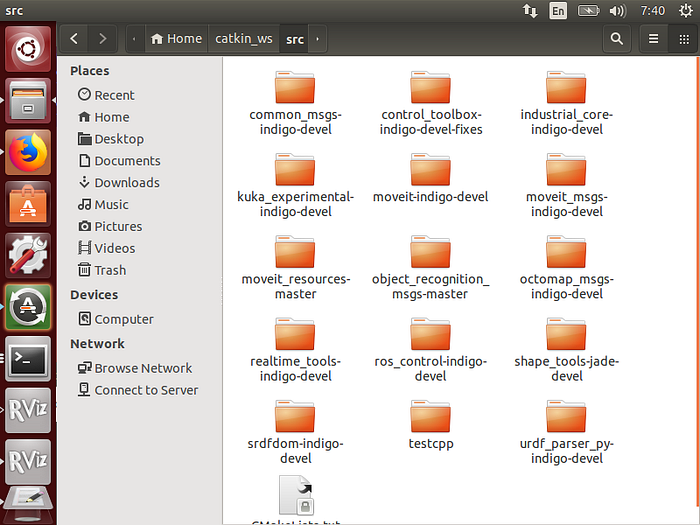The height and width of the screenshot is (525, 700).
Task: Open the text editor launcher icon
Action: (28, 506)
